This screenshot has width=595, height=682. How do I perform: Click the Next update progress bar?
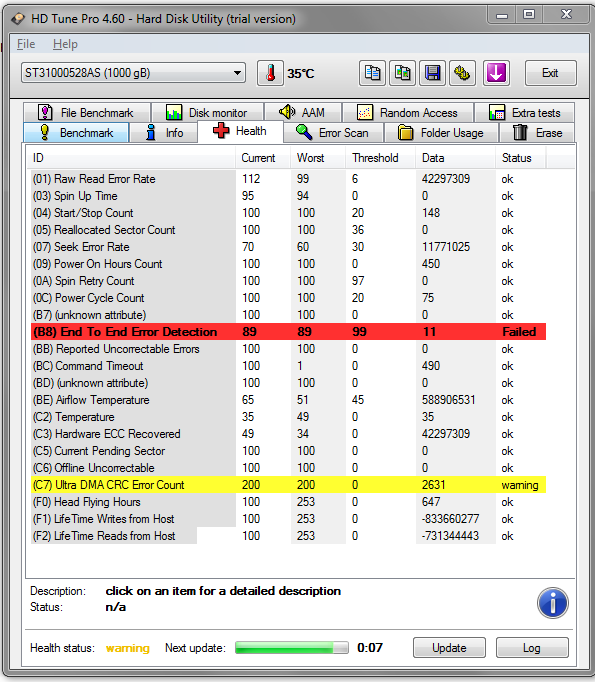click(x=291, y=648)
